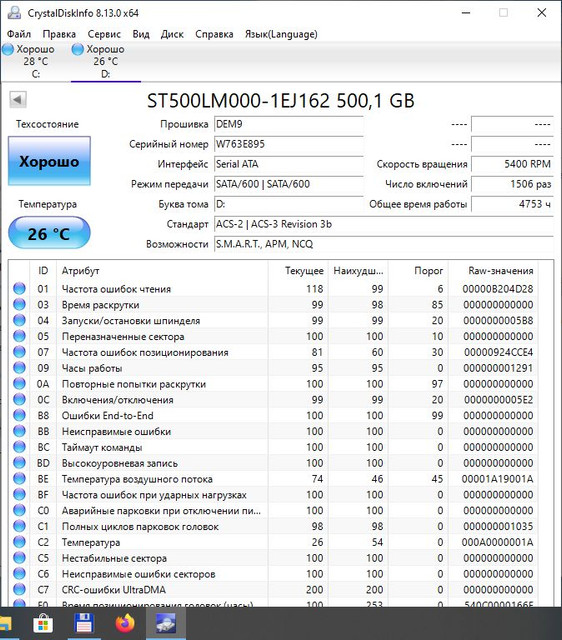
Task: Click the Режим передачи field SATA/600
Action: [289, 184]
